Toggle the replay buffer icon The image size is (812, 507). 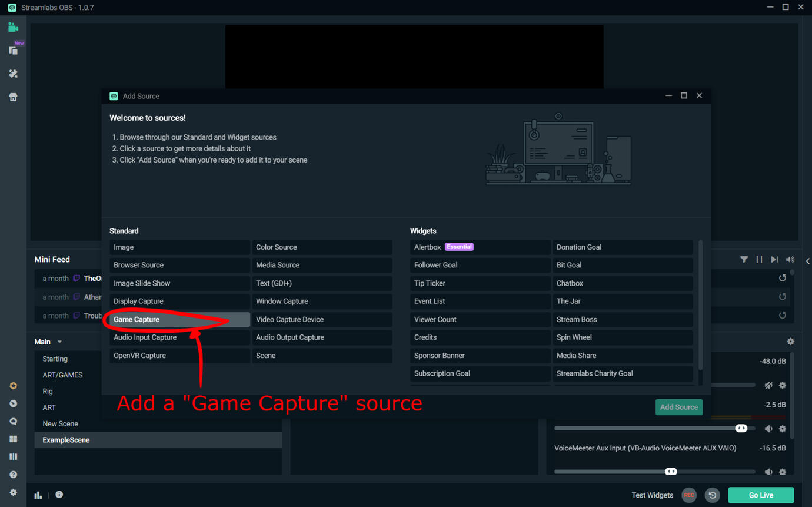[x=712, y=495]
